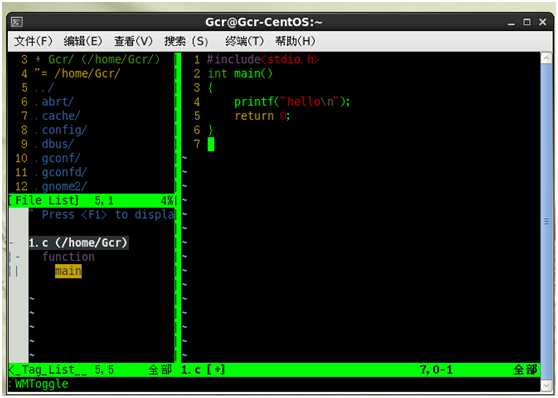Viewport: 558px width, 398px height.
Task: Select the .cache/ directory entry
Action: point(57,116)
